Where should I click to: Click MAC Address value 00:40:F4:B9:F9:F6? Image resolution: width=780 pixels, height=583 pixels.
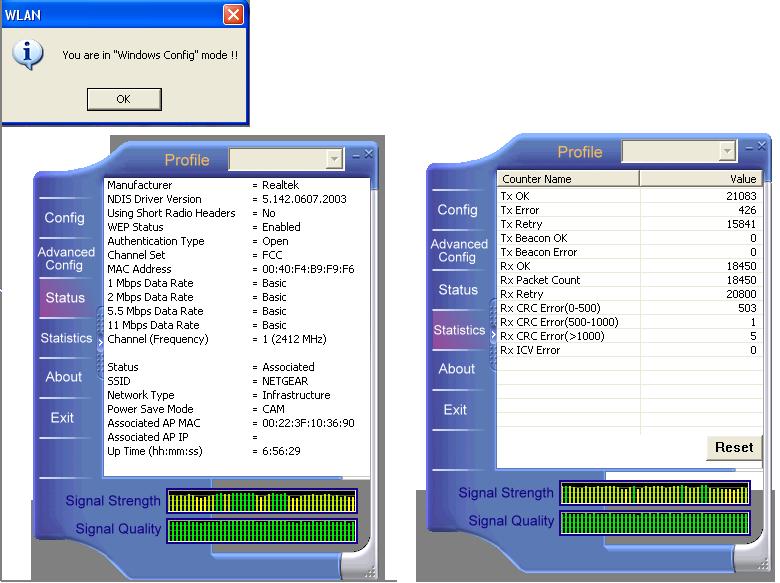pyautogui.click(x=308, y=269)
